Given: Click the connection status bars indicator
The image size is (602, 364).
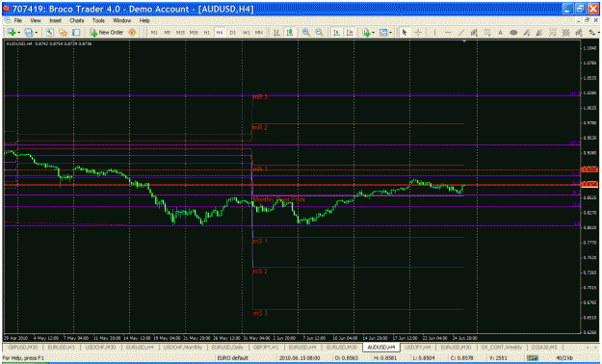Looking at the screenshot, I should (x=532, y=358).
